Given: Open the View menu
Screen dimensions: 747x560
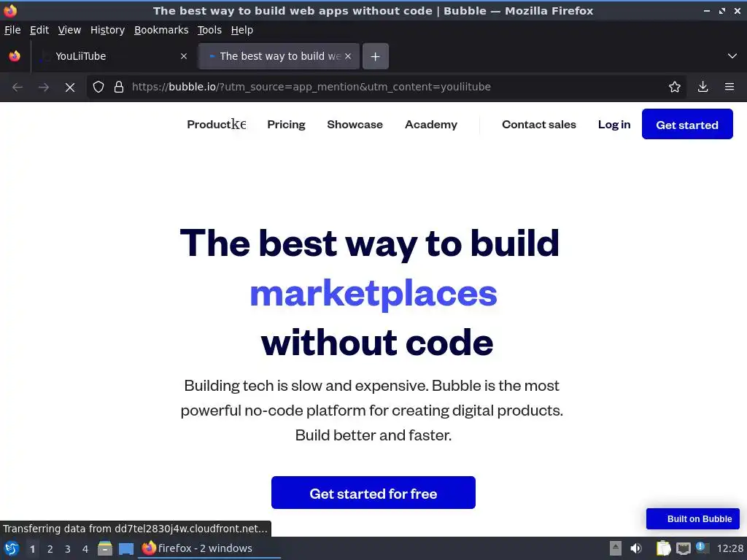Looking at the screenshot, I should point(69,30).
